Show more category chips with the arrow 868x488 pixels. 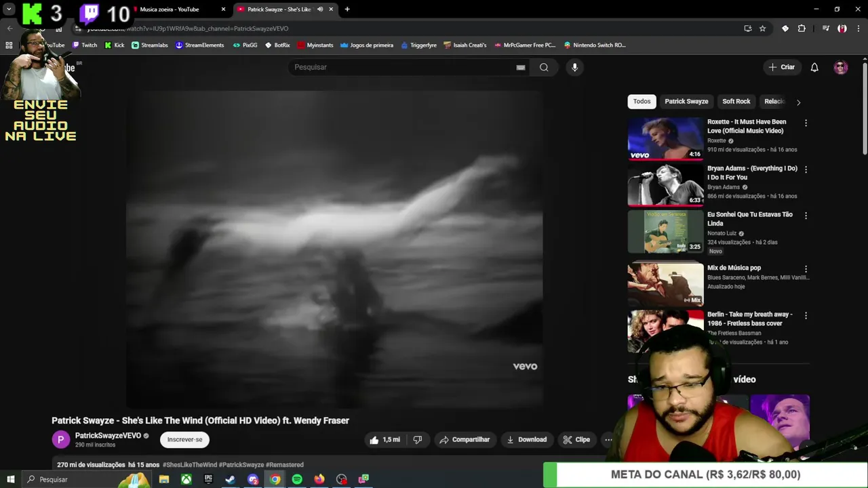coord(798,102)
